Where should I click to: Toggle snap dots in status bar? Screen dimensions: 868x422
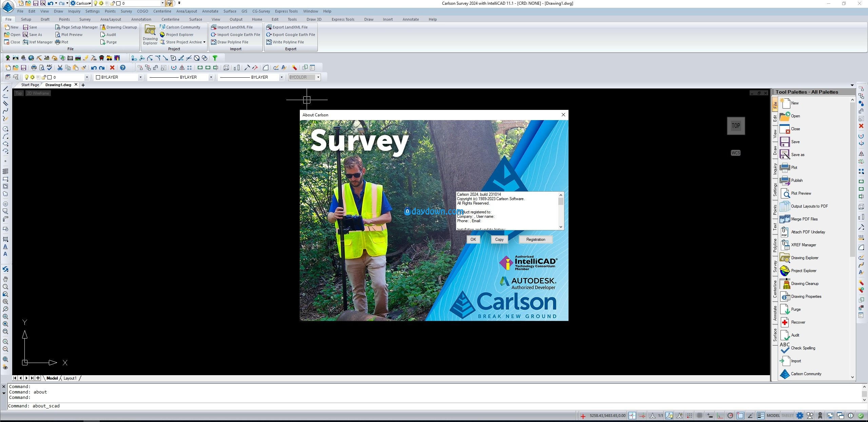click(x=689, y=416)
